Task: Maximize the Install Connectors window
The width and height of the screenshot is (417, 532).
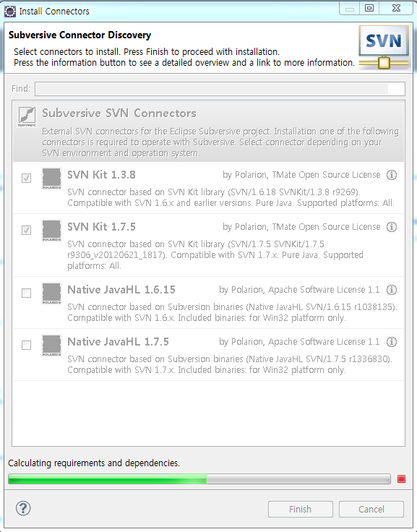Action: click(x=369, y=9)
